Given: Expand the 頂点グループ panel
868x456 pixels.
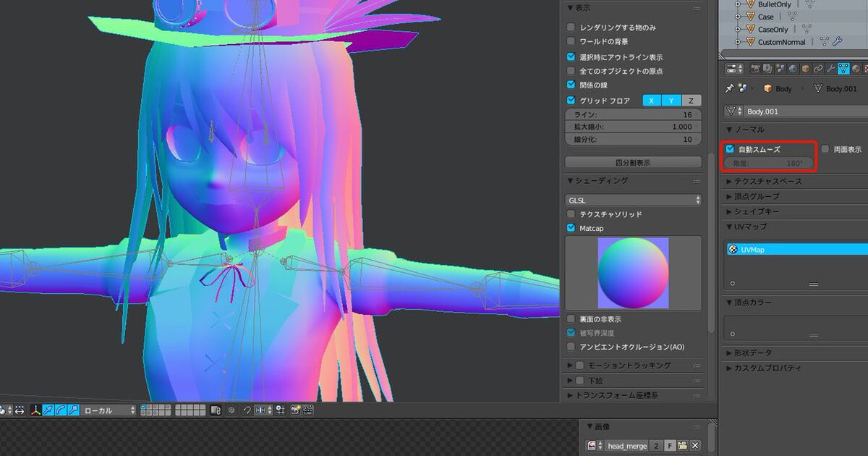Looking at the screenshot, I should 757,196.
